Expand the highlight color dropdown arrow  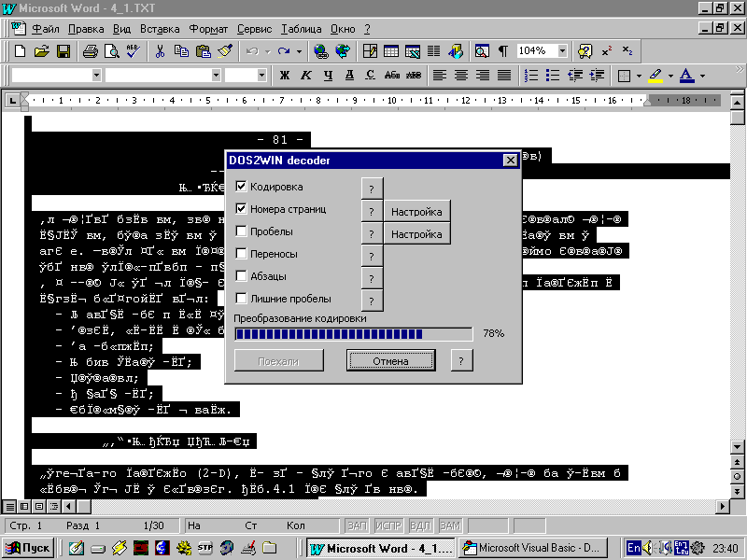670,76
